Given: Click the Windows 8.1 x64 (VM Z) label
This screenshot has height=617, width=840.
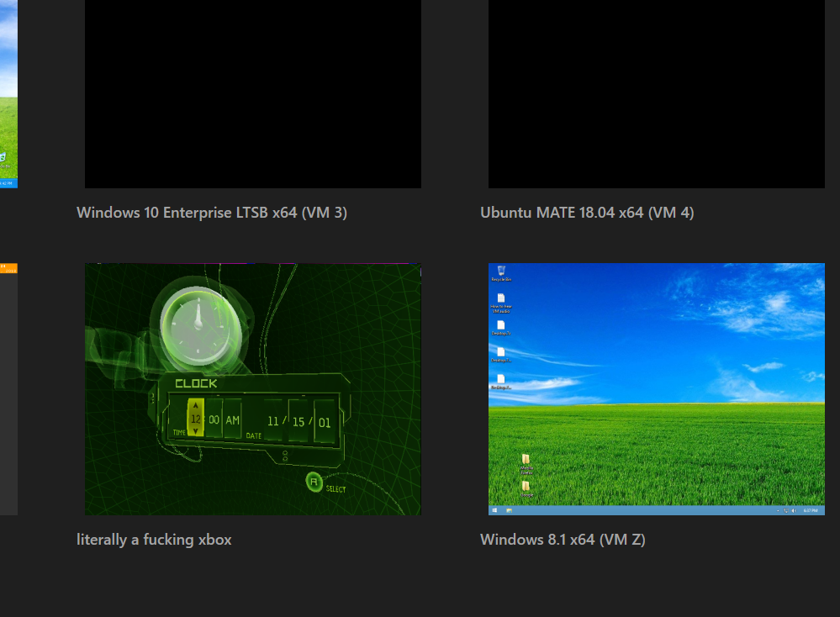Looking at the screenshot, I should point(563,540).
